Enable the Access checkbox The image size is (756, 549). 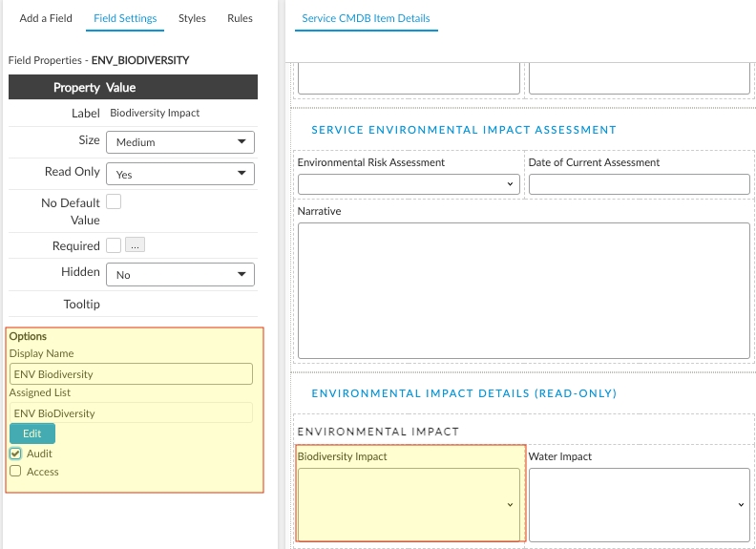(x=15, y=472)
